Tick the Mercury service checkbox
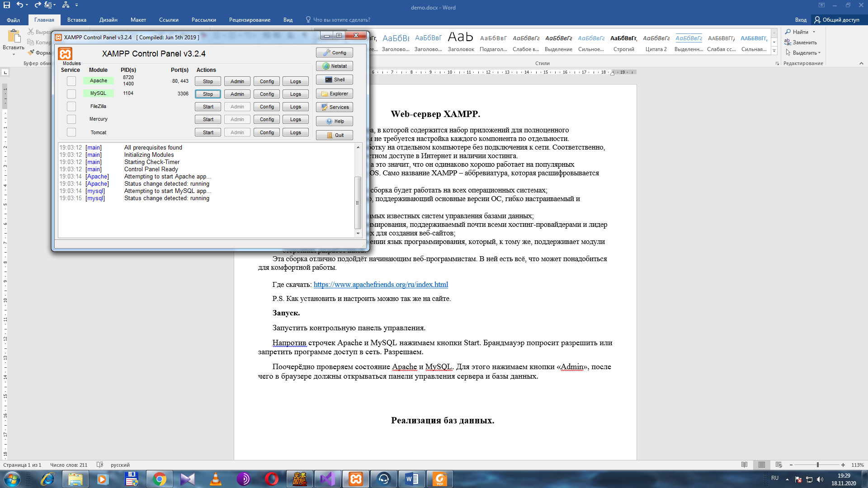868x488 pixels. pos(71,119)
